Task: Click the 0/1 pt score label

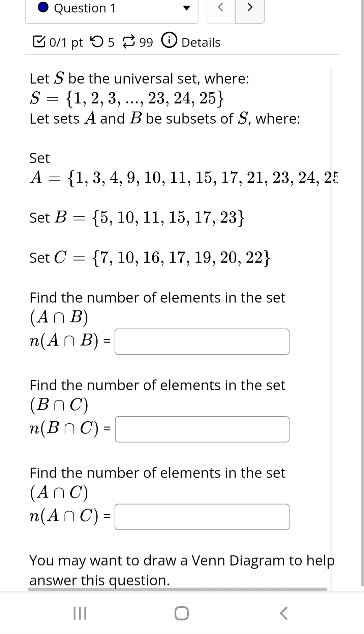Action: click(66, 42)
